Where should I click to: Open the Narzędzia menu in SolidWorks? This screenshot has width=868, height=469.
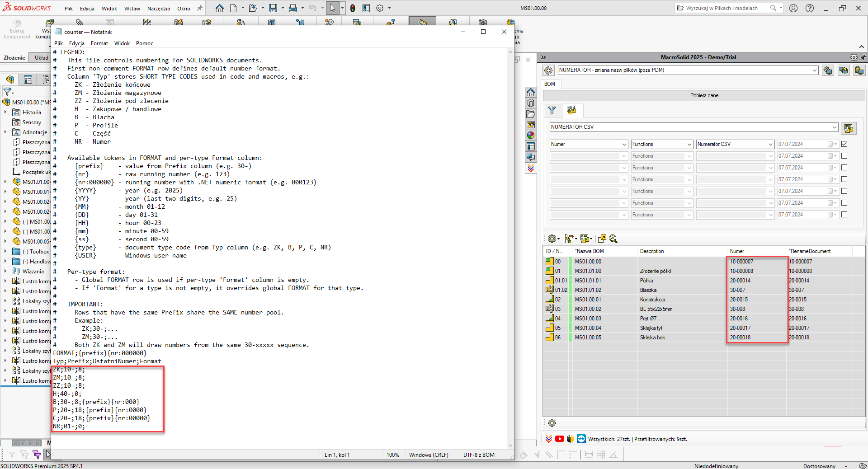[x=158, y=8]
